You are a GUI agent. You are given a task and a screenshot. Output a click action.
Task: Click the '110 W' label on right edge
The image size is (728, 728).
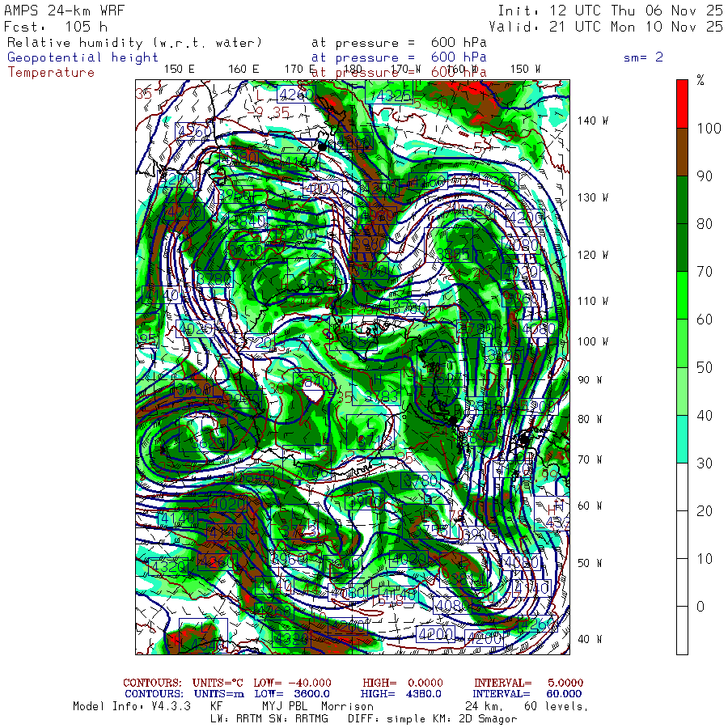tap(593, 301)
